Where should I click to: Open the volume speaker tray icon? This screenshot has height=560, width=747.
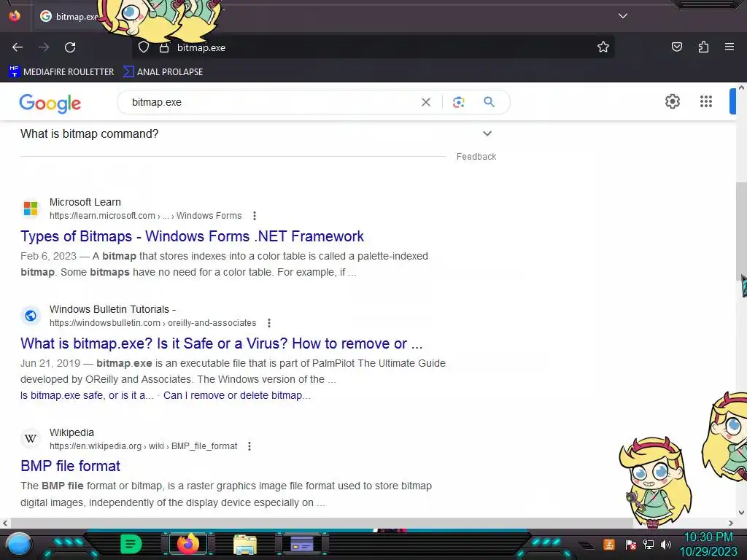(666, 544)
